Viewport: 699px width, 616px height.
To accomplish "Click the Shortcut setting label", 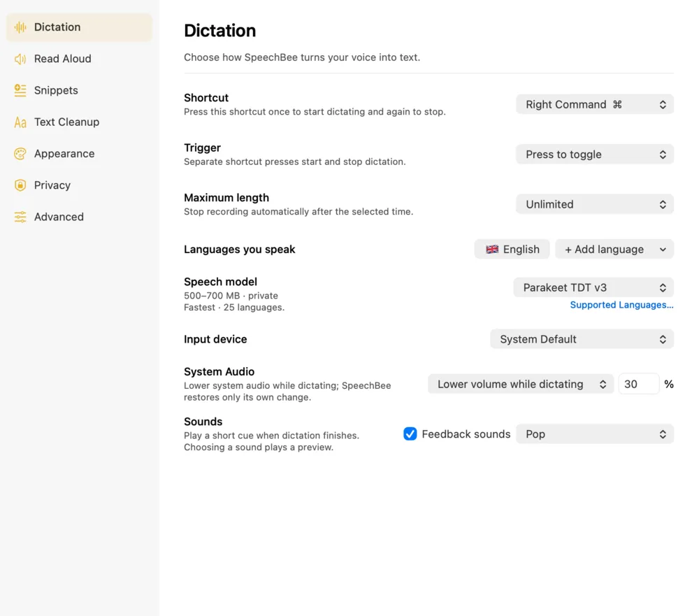I will point(206,98).
